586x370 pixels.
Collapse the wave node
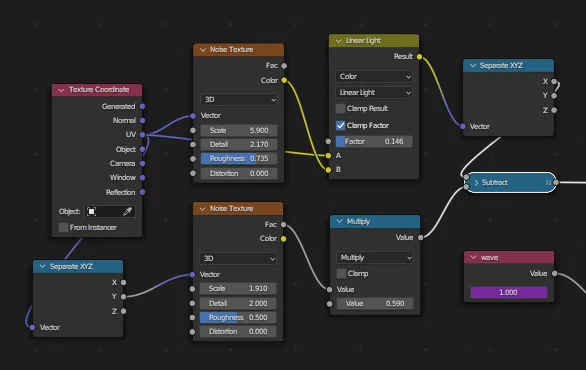[x=474, y=258]
